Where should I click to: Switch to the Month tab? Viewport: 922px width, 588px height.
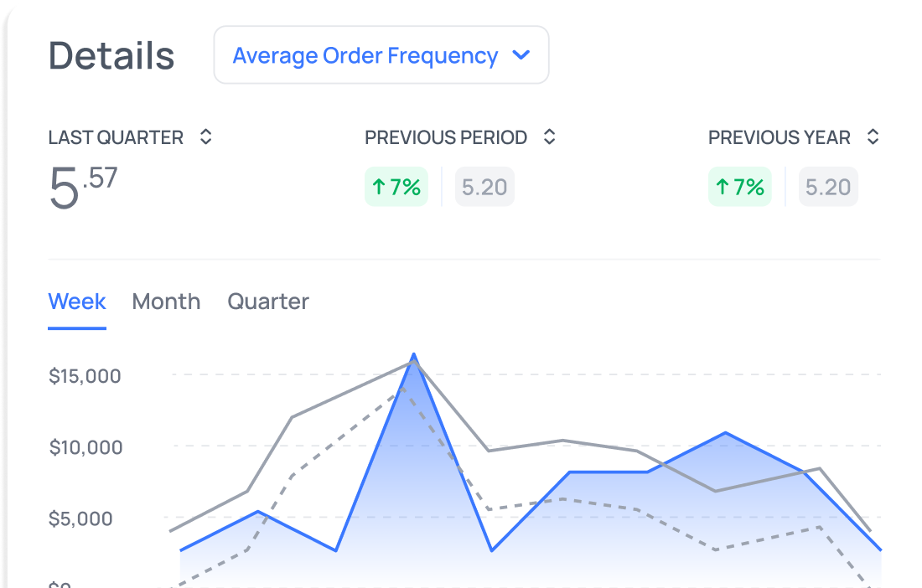pyautogui.click(x=166, y=302)
